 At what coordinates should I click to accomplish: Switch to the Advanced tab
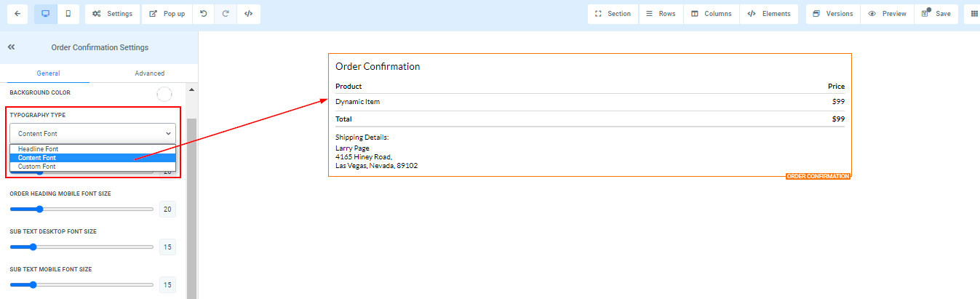coord(150,73)
